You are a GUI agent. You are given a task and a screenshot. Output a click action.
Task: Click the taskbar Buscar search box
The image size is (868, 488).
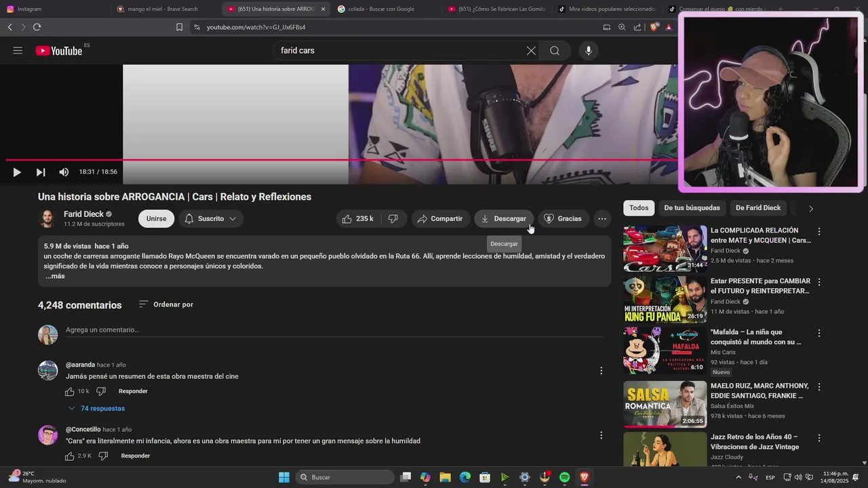(x=345, y=477)
